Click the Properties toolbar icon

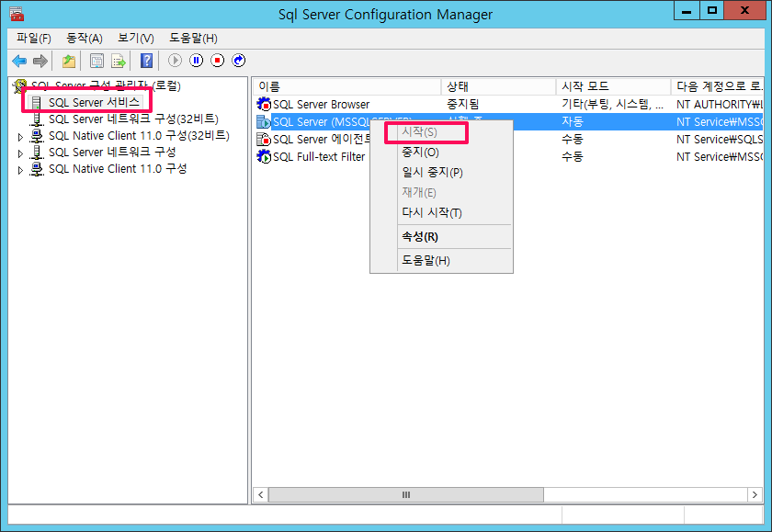pyautogui.click(x=97, y=61)
